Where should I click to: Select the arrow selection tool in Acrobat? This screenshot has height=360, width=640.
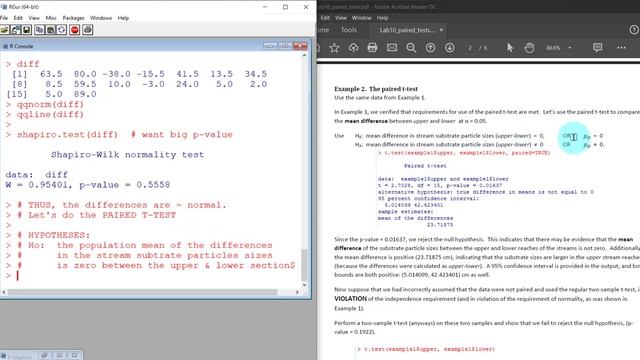click(510, 48)
